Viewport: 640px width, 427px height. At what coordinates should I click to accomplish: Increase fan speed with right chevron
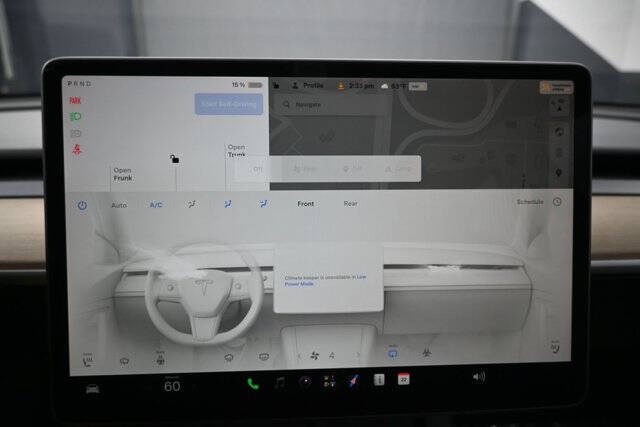tap(358, 355)
